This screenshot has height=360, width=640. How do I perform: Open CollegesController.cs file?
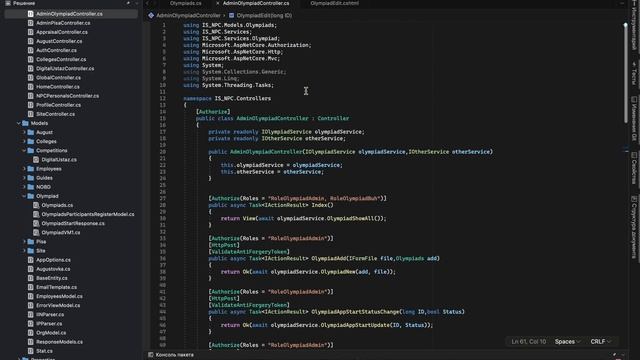[61, 60]
